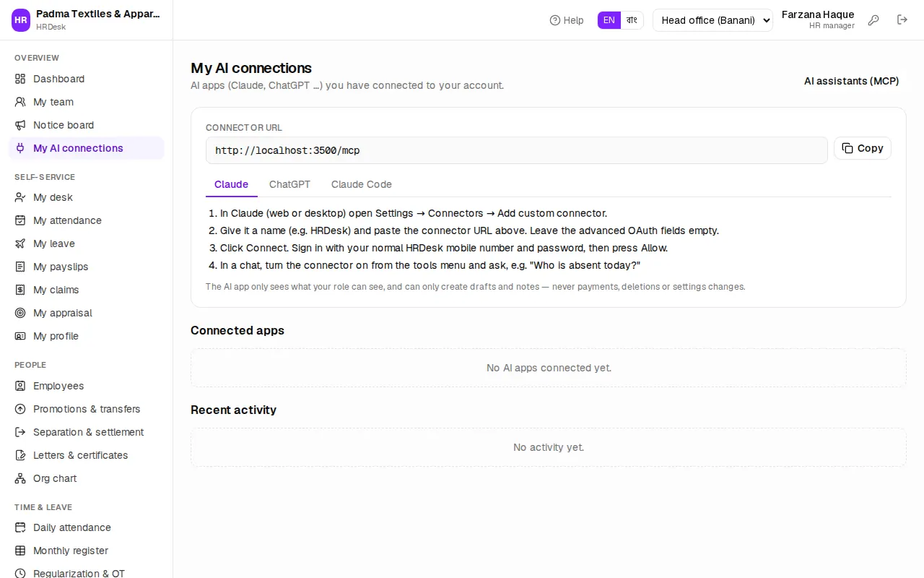Click the connector URL field

517,150
